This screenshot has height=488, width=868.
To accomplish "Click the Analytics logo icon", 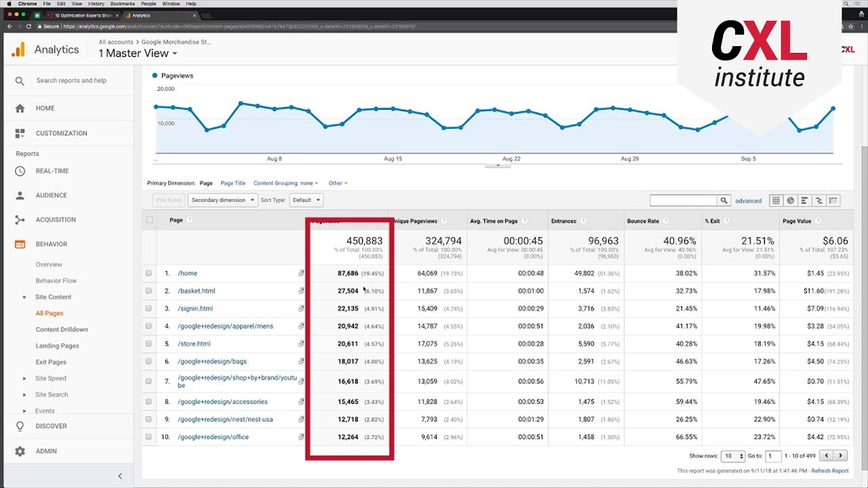I will [18, 49].
